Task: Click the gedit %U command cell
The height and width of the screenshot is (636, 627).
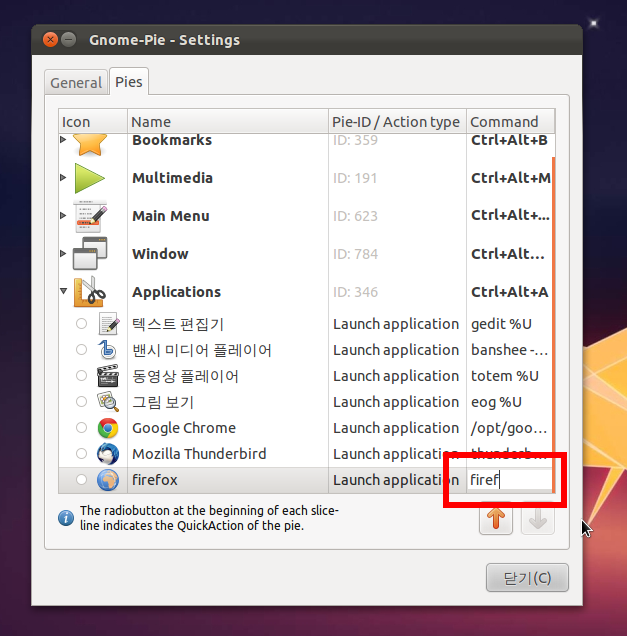Action: (x=509, y=324)
